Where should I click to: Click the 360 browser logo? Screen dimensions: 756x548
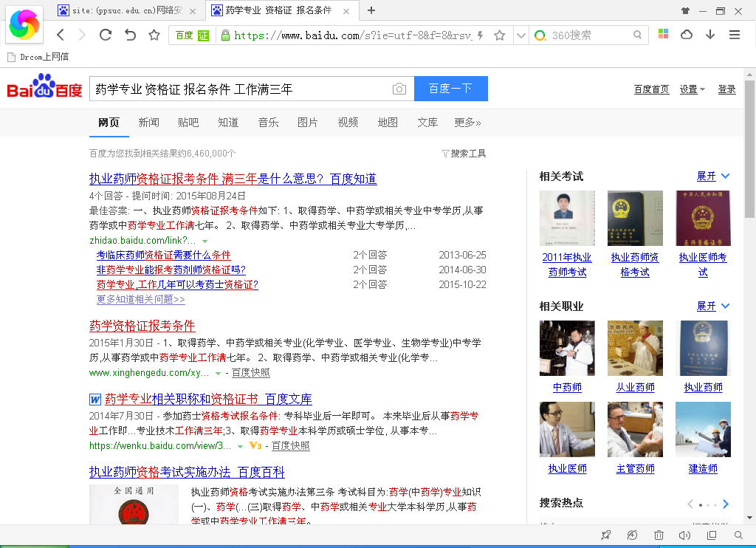tap(24, 24)
